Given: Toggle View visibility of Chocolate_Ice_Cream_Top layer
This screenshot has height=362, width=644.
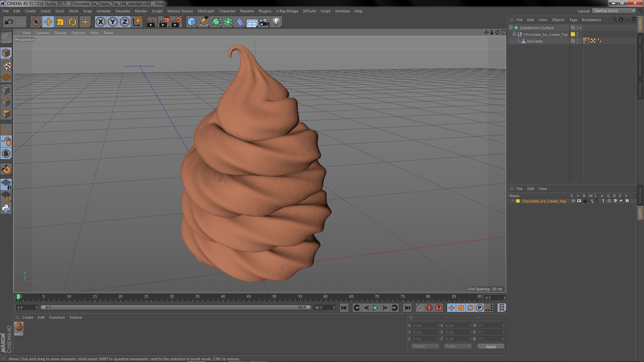Looking at the screenshot, I should point(579,201).
